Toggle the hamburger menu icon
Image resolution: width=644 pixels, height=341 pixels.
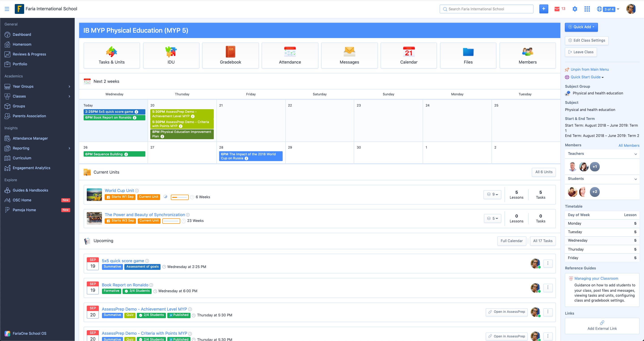[x=7, y=9]
